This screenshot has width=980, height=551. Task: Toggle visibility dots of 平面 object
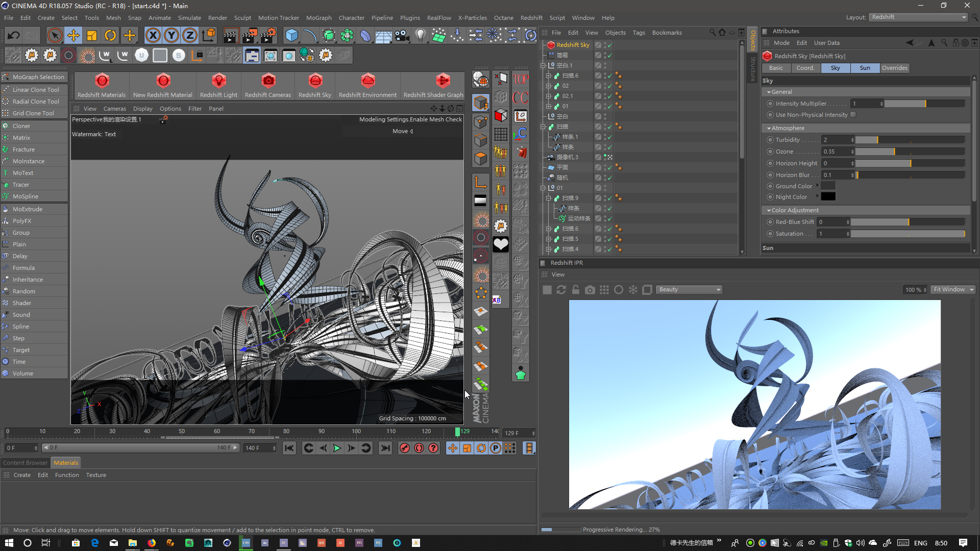pyautogui.click(x=605, y=167)
